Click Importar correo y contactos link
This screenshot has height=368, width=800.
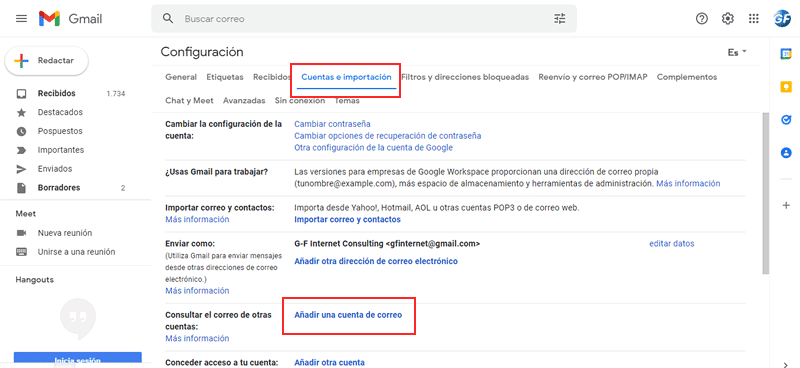pyautogui.click(x=347, y=219)
